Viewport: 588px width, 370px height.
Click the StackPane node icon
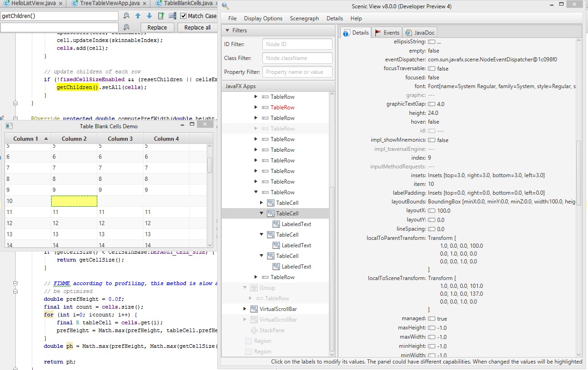254,330
